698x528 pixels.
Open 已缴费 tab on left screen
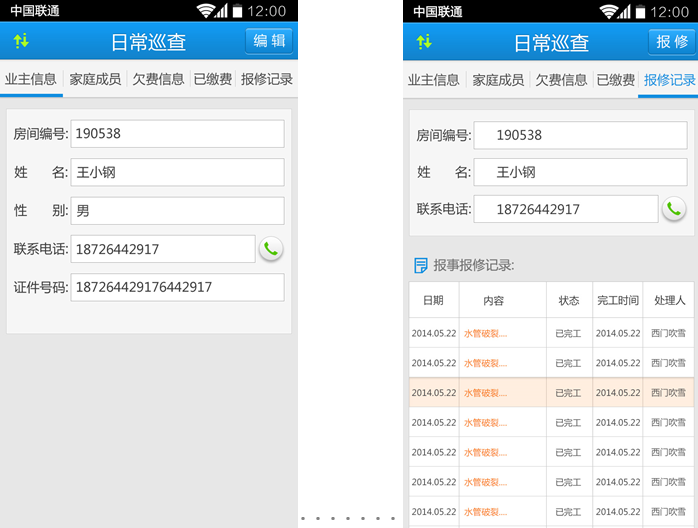[213, 79]
